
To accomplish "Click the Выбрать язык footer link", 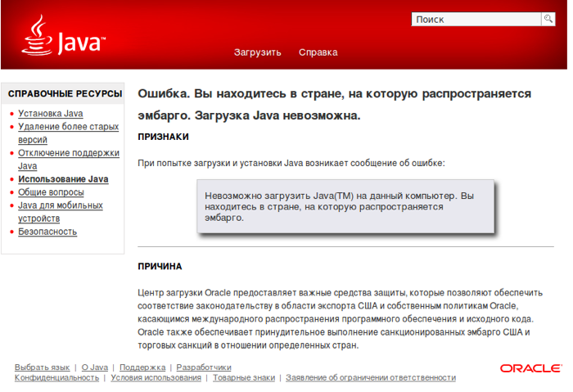I will pos(42,367).
